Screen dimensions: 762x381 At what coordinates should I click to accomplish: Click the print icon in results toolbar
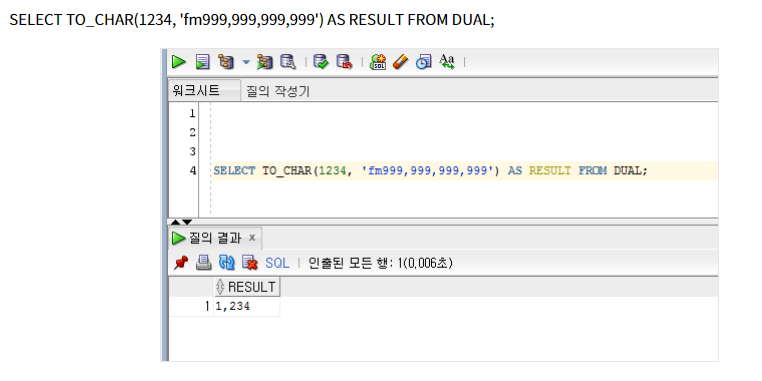pos(204,263)
